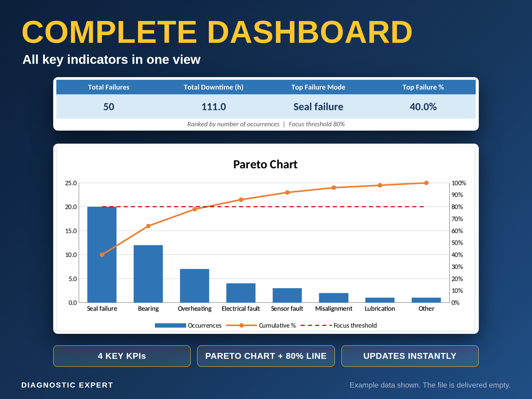Select the cumulative point above Bearing

click(x=148, y=226)
